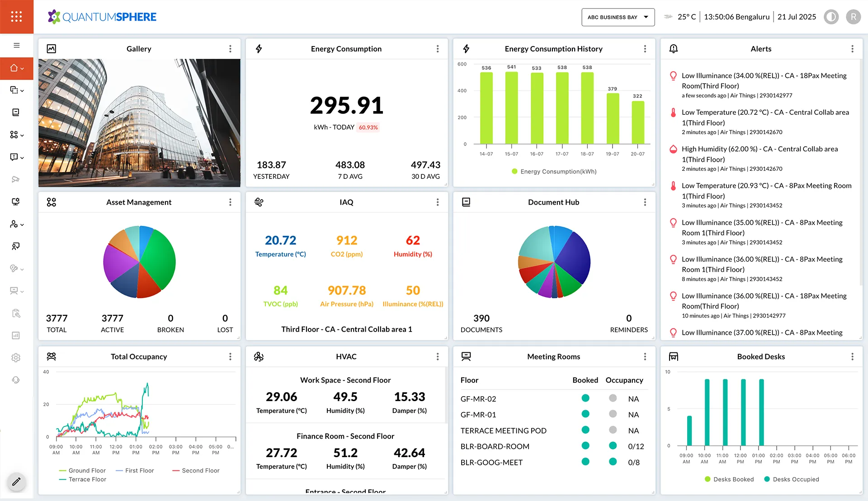Image resolution: width=868 pixels, height=501 pixels.
Task: Toggle the dark mode contrast button
Action: pyautogui.click(x=831, y=17)
